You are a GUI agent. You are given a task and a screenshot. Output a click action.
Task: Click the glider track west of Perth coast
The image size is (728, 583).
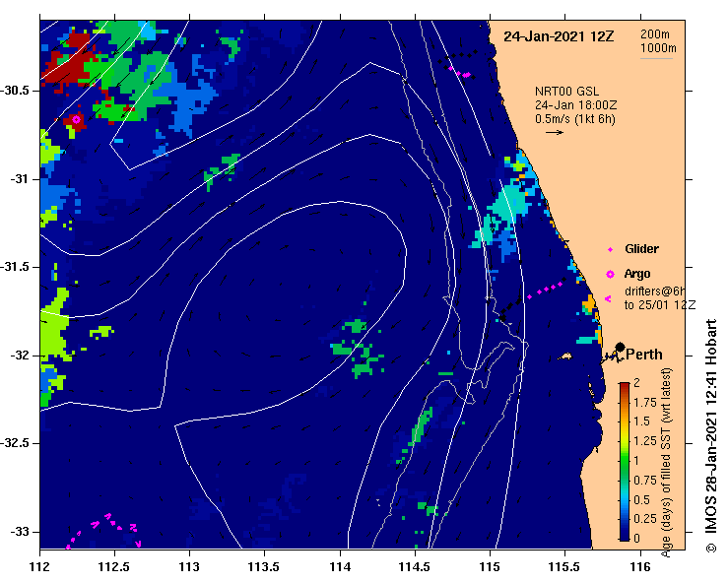533,298
